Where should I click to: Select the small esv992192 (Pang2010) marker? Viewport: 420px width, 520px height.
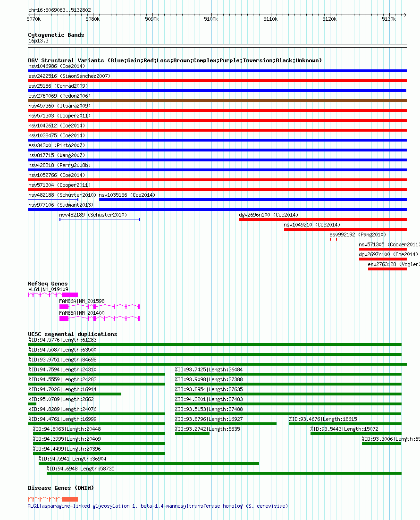click(334, 239)
